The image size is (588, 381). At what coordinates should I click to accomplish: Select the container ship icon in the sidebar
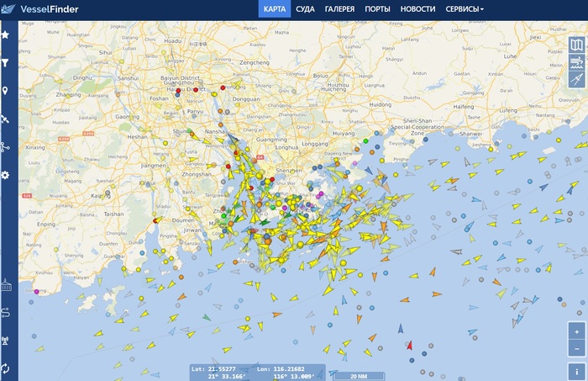point(6,285)
